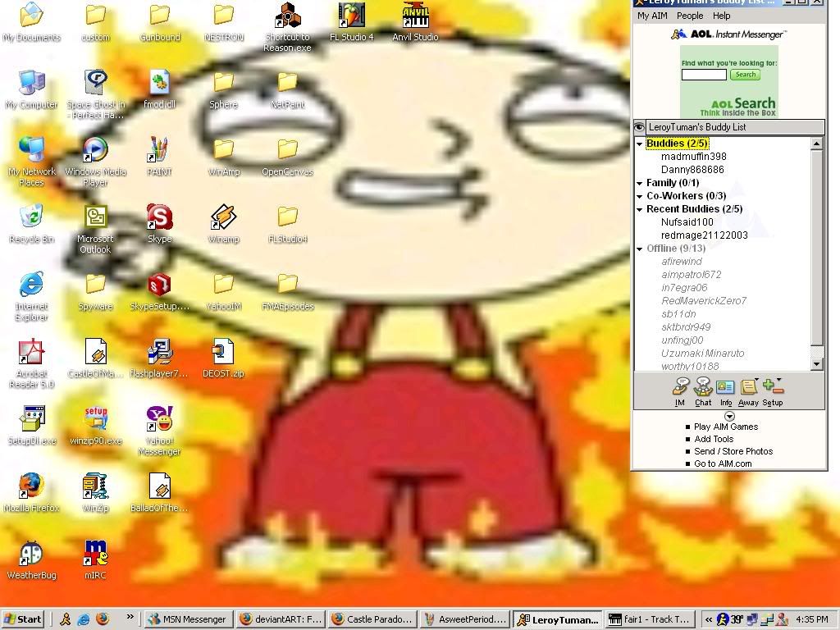Switch to AsweetPeriod Winamp taskbar button
Image resolution: width=840 pixels, height=630 pixels.
[465, 619]
